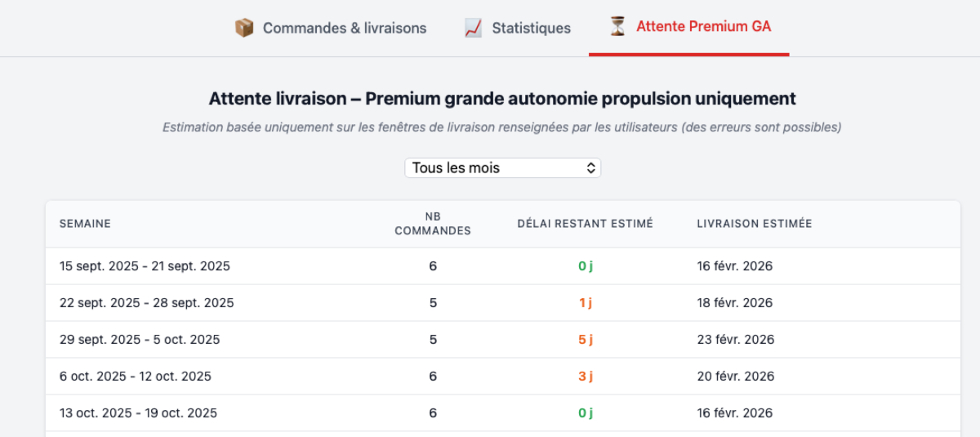Click the Semaine column header
The image size is (980, 437).
85,224
